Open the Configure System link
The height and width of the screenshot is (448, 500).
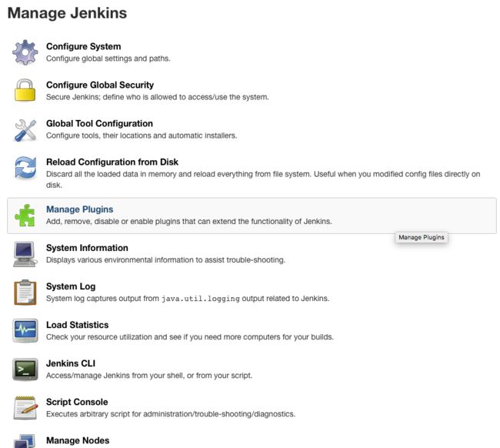tap(84, 47)
